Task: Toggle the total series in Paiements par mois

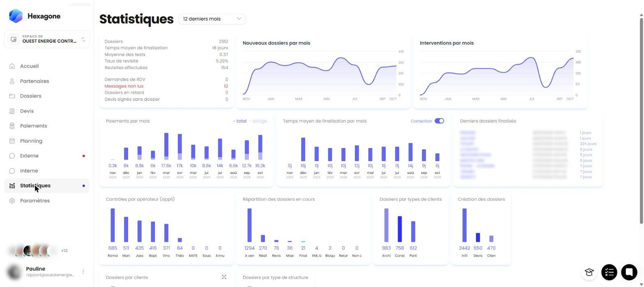Action: point(240,121)
